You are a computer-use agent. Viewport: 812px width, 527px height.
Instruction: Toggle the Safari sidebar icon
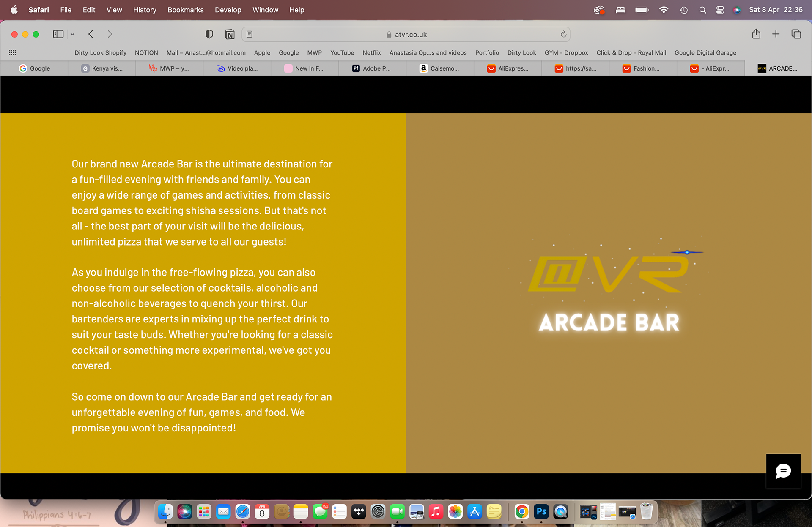tap(58, 34)
